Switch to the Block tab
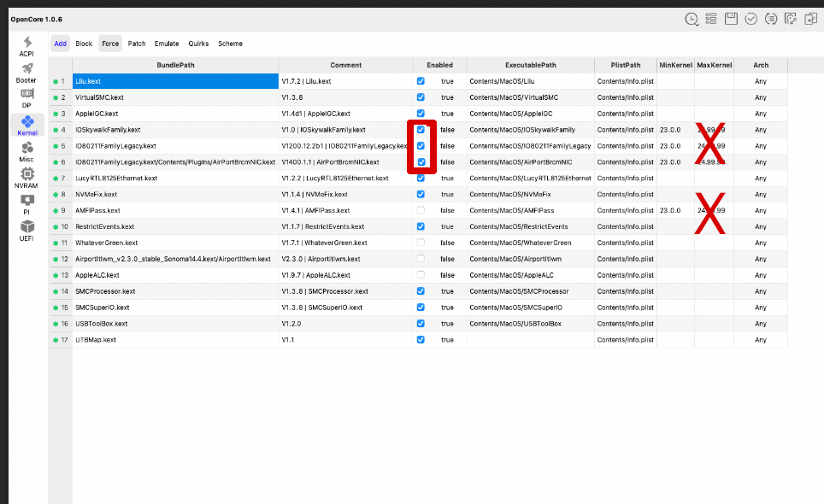Image resolution: width=824 pixels, height=504 pixels. [84, 44]
